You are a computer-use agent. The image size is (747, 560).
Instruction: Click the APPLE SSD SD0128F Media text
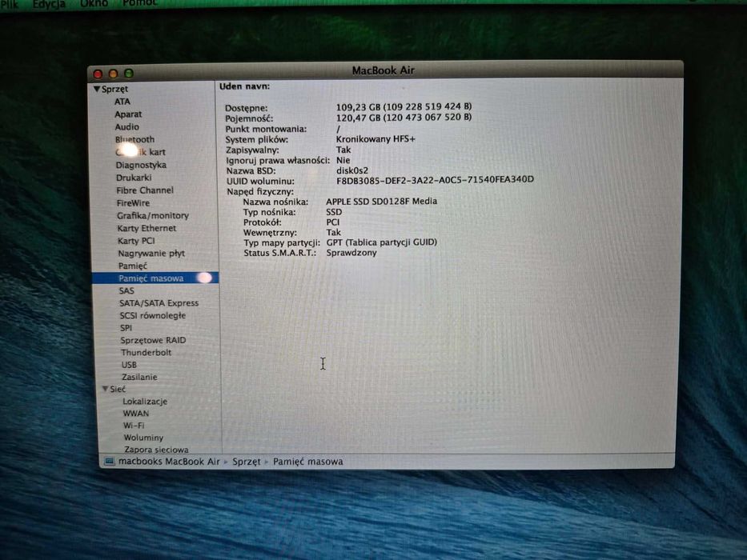click(x=382, y=202)
